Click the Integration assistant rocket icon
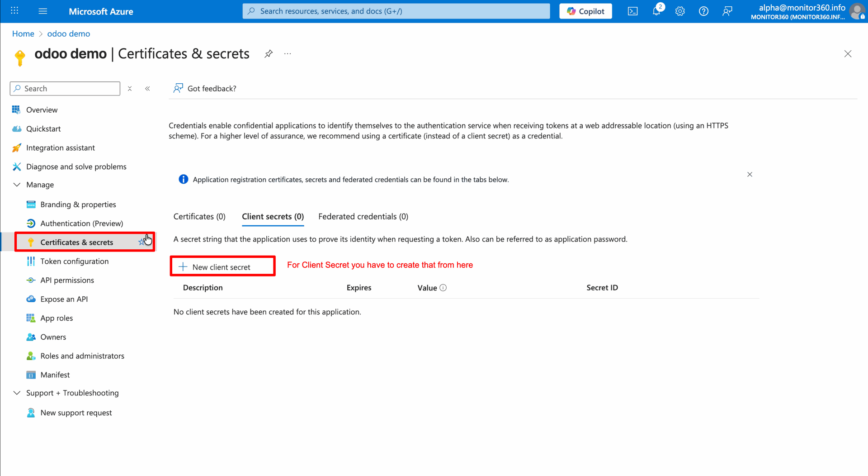 (17, 148)
